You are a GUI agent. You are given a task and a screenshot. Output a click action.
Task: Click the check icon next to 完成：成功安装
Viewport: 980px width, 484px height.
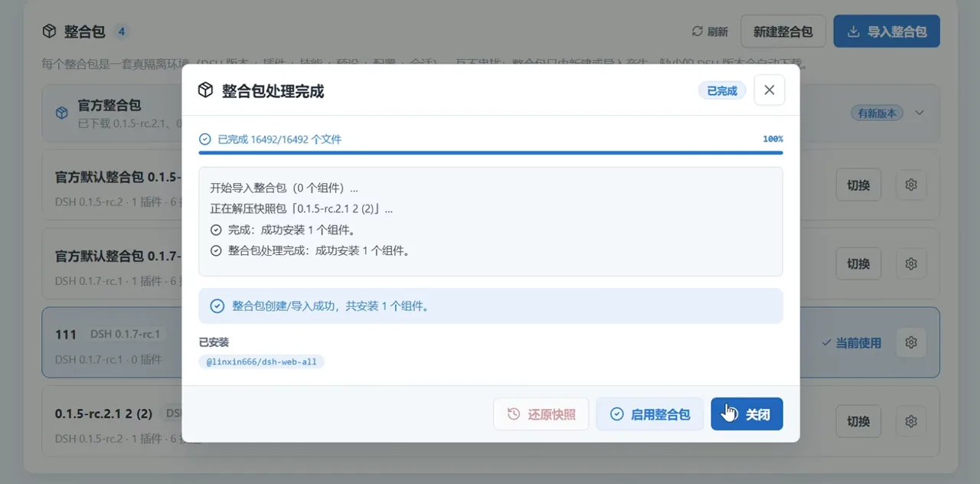pyautogui.click(x=216, y=230)
